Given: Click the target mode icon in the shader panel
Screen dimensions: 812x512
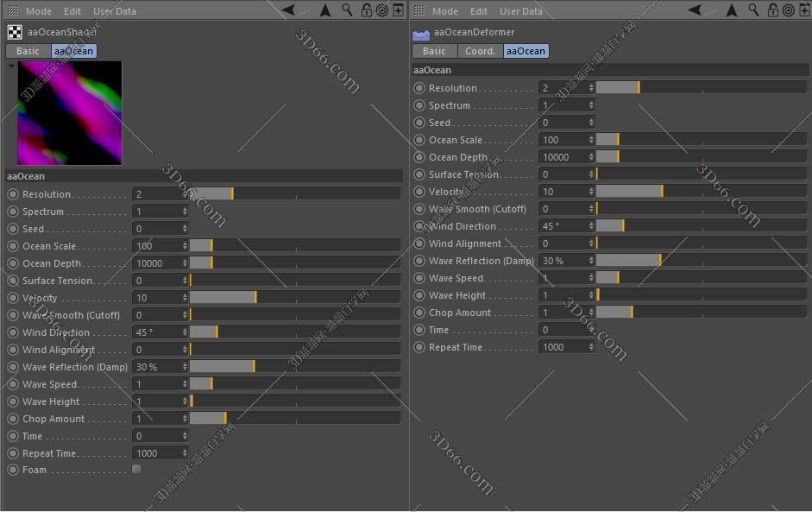Looking at the screenshot, I should [382, 10].
